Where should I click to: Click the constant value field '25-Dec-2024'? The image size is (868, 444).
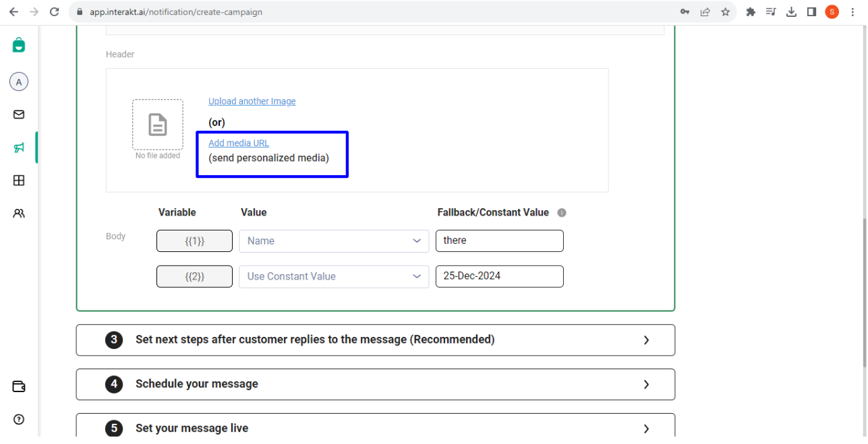tap(499, 276)
